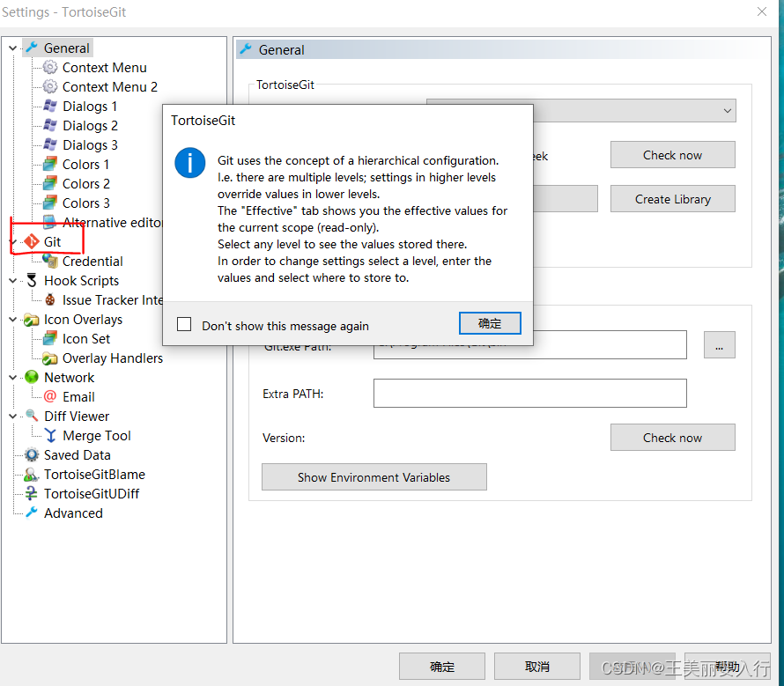Click the Saved Data gear icon

[32, 454]
